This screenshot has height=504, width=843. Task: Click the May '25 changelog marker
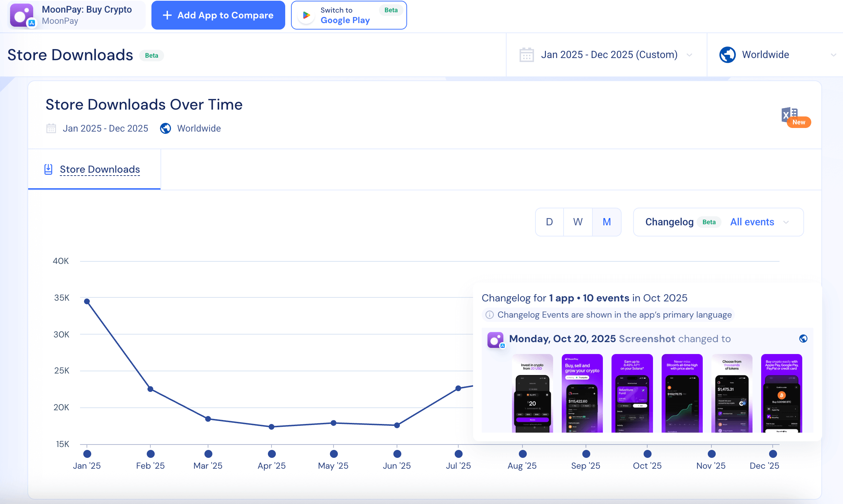tap(334, 454)
